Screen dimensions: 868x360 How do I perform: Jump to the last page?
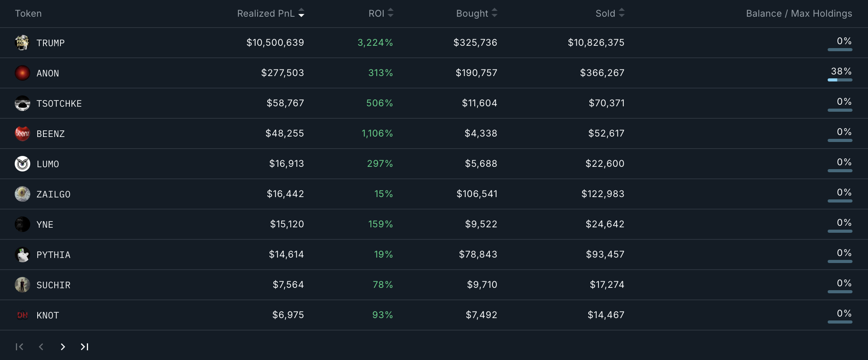[84, 347]
